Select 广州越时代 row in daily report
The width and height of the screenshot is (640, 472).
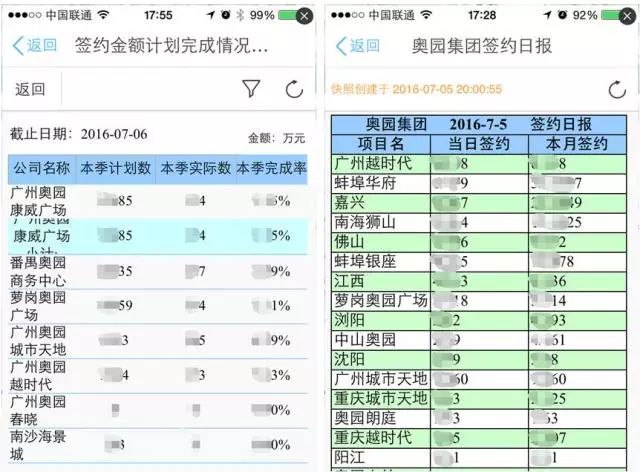point(479,164)
